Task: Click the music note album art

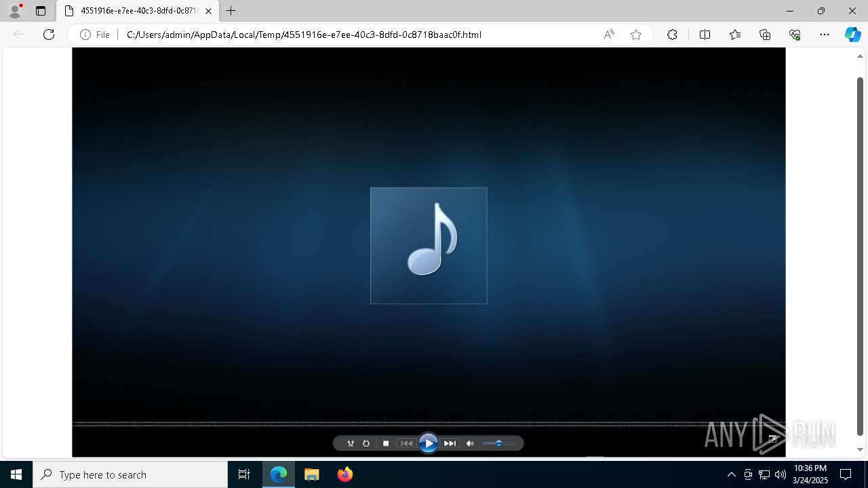Action: pyautogui.click(x=429, y=245)
